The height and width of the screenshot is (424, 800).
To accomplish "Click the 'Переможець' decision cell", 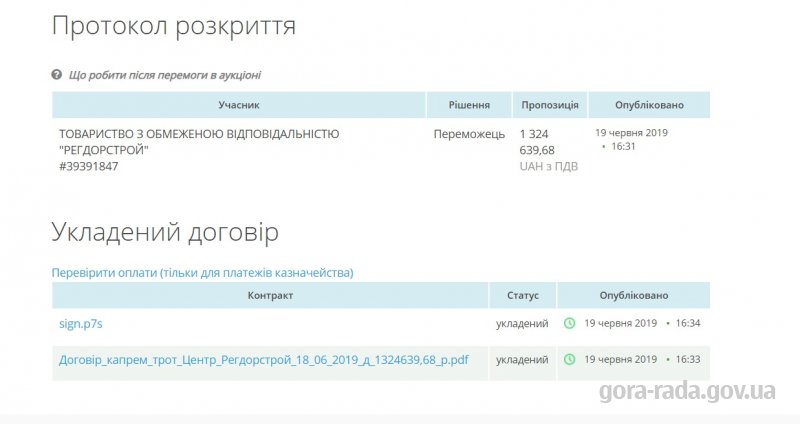I will [469, 134].
